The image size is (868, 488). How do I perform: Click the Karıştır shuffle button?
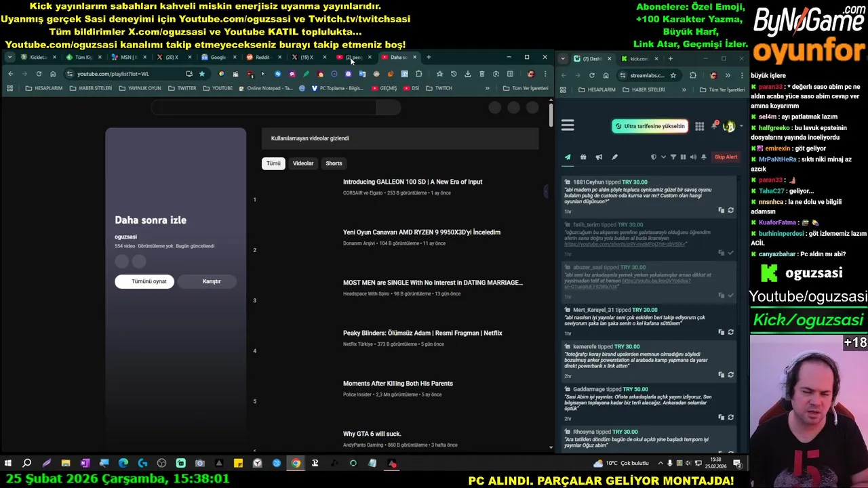point(207,281)
